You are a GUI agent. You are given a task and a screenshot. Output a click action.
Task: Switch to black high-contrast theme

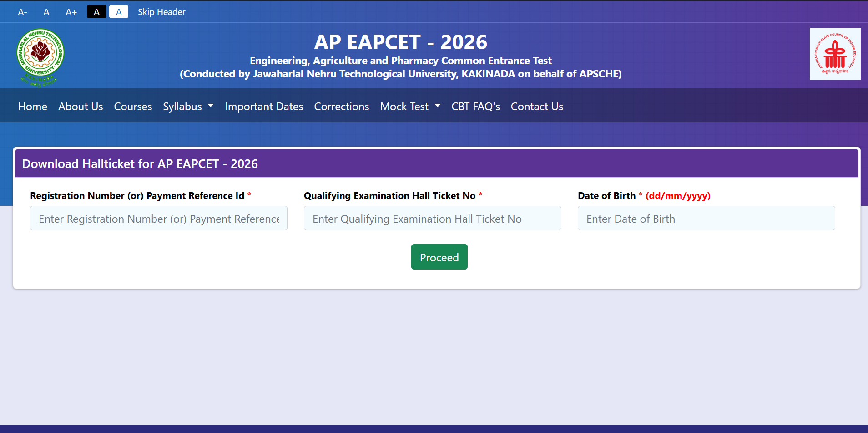[96, 12]
